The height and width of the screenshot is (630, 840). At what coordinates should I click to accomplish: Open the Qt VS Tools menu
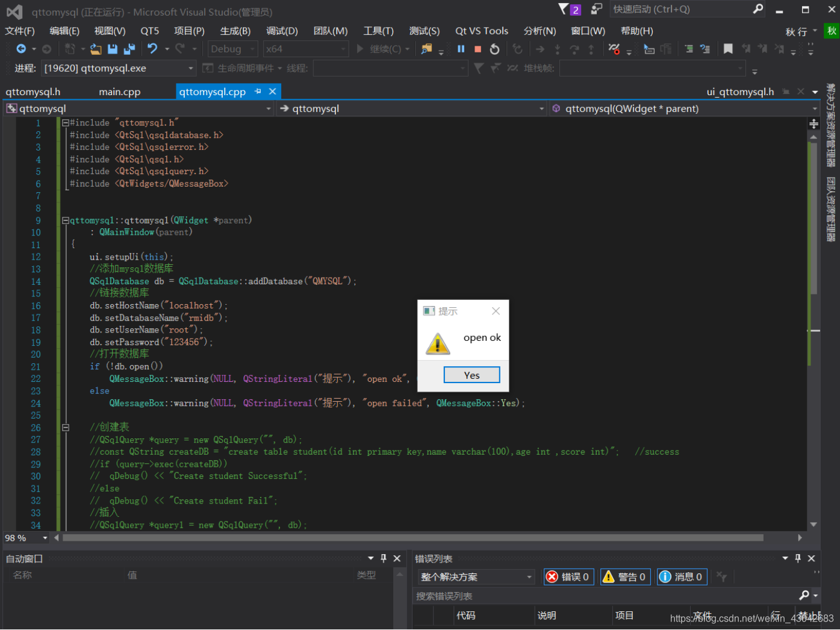(481, 31)
